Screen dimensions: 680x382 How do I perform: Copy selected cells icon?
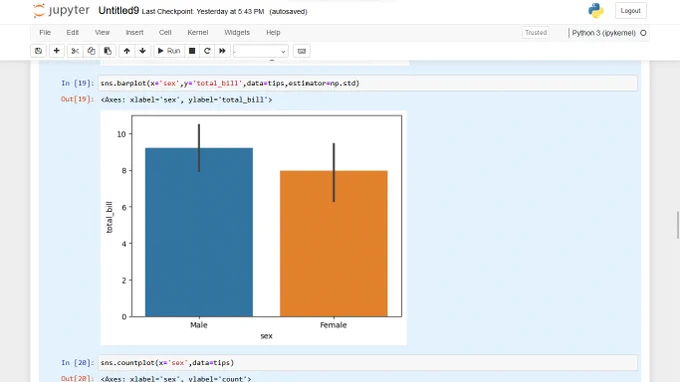pos(91,51)
